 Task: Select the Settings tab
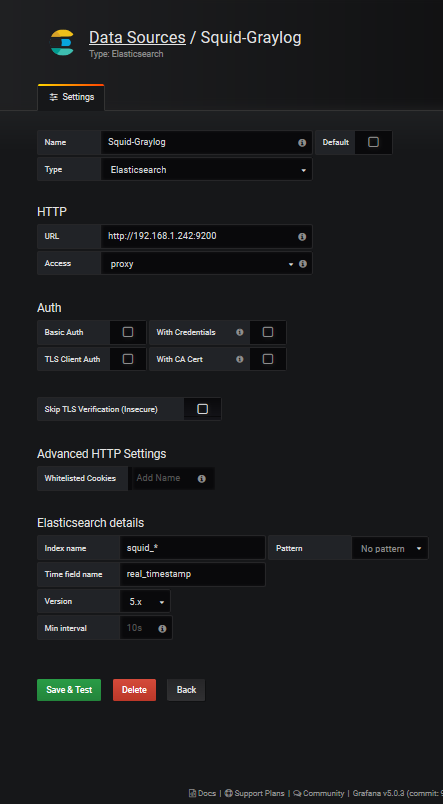(x=71, y=97)
